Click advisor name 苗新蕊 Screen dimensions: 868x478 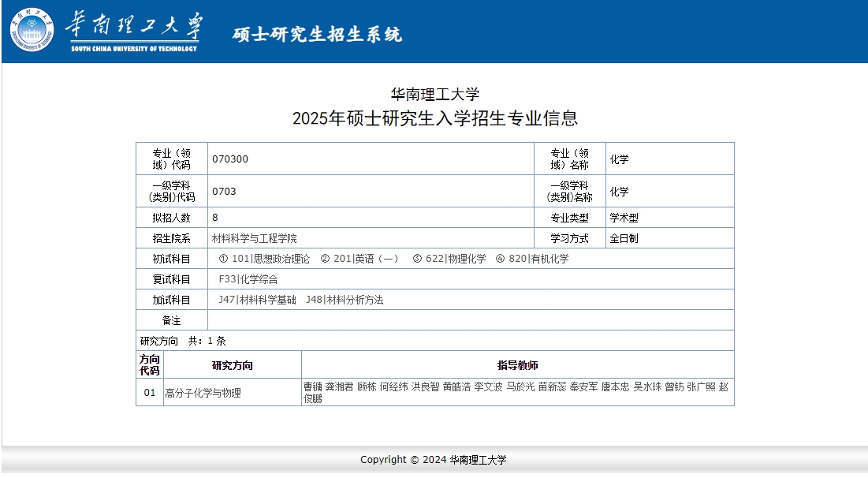pyautogui.click(x=552, y=387)
